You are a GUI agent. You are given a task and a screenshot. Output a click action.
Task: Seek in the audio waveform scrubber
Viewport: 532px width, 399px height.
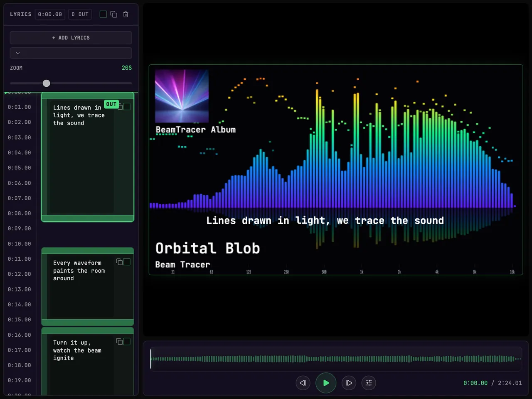[x=336, y=359]
